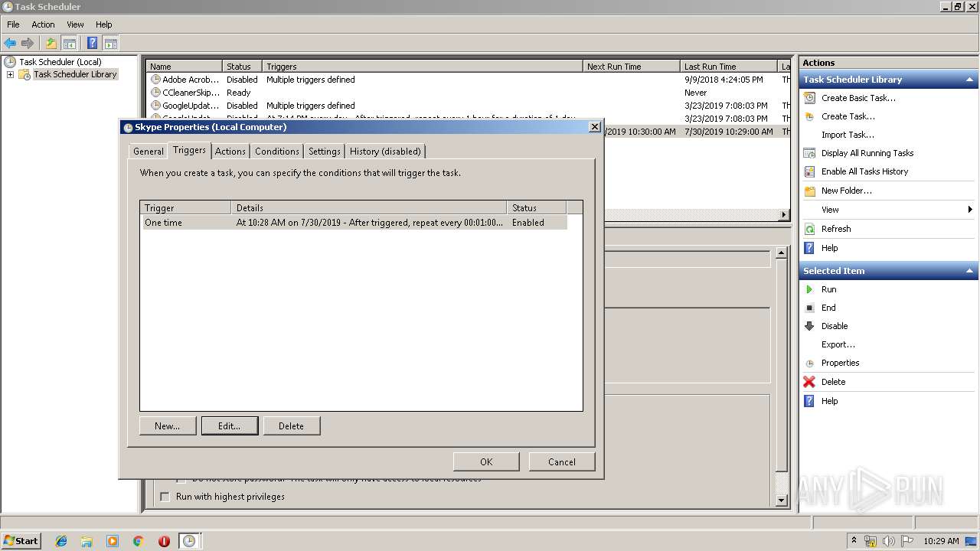The height and width of the screenshot is (551, 980).
Task: Open the Action menu
Action: [43, 24]
